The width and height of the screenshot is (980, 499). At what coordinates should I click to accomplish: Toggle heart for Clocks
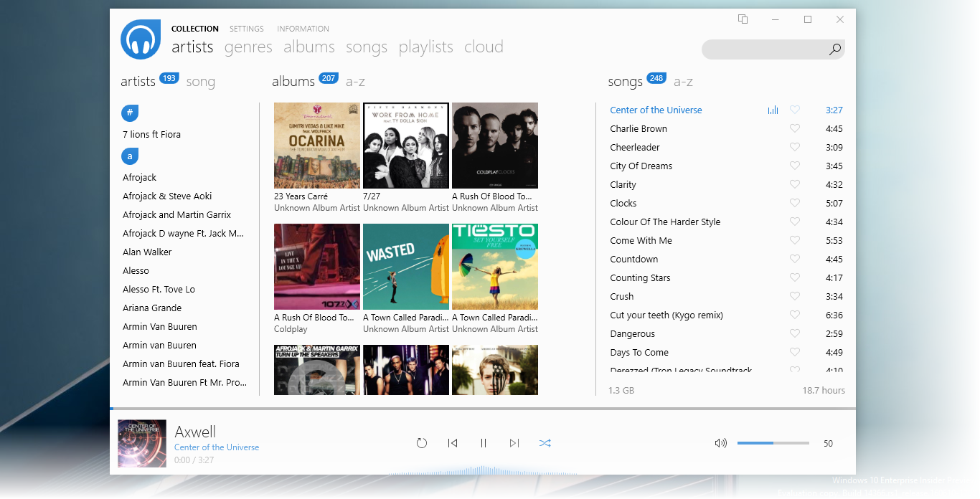point(794,203)
